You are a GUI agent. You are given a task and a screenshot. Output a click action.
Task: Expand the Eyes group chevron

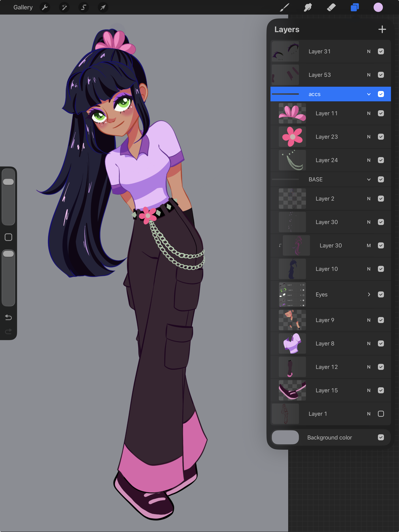coord(369,294)
